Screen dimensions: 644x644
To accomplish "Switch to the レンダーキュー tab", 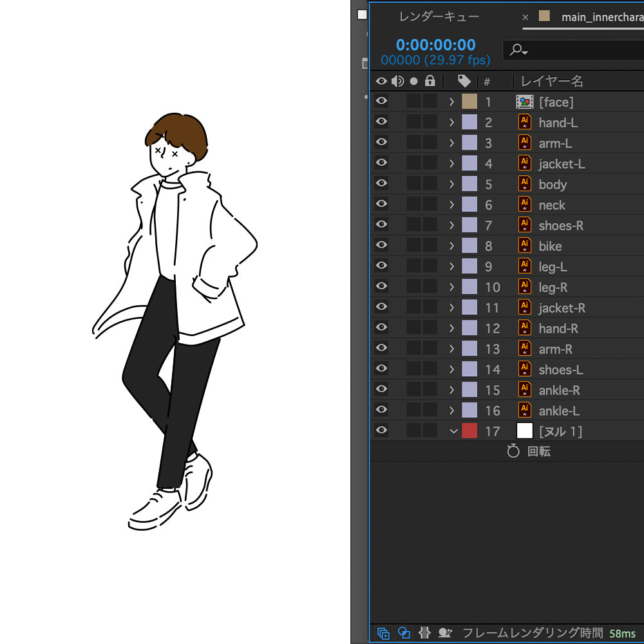I will tap(439, 17).
